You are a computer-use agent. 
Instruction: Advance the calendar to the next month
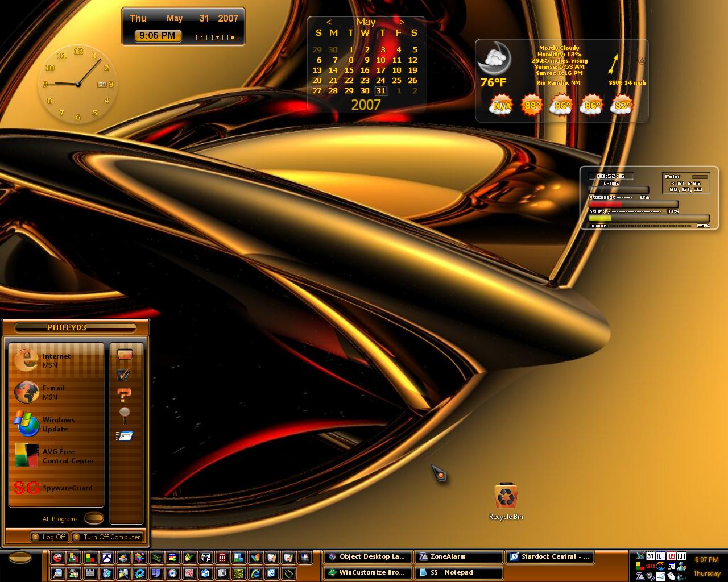coord(401,22)
